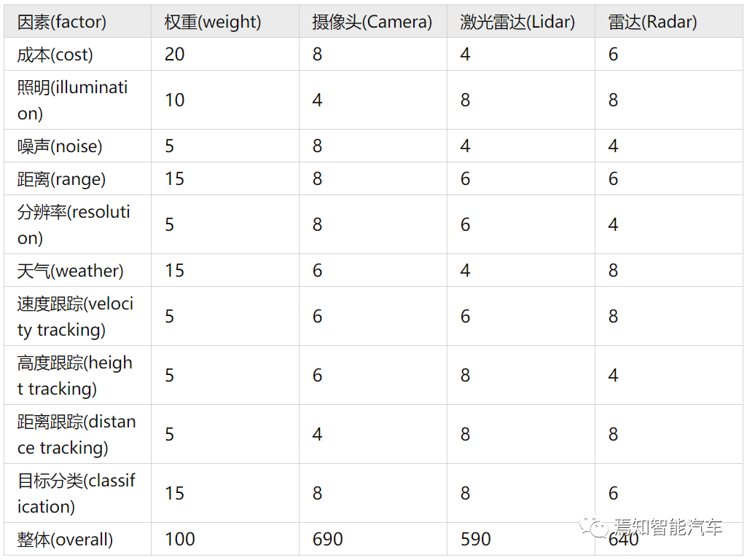Image resolution: width=747 pixels, height=560 pixels.
Task: Click the 速度跟踪(velocity tracking) cell
Action: pos(75,316)
